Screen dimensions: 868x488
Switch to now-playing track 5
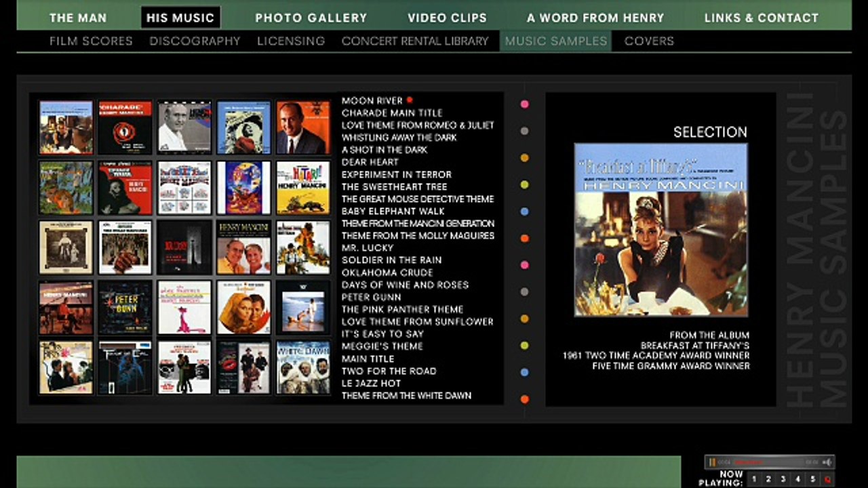[x=813, y=479]
